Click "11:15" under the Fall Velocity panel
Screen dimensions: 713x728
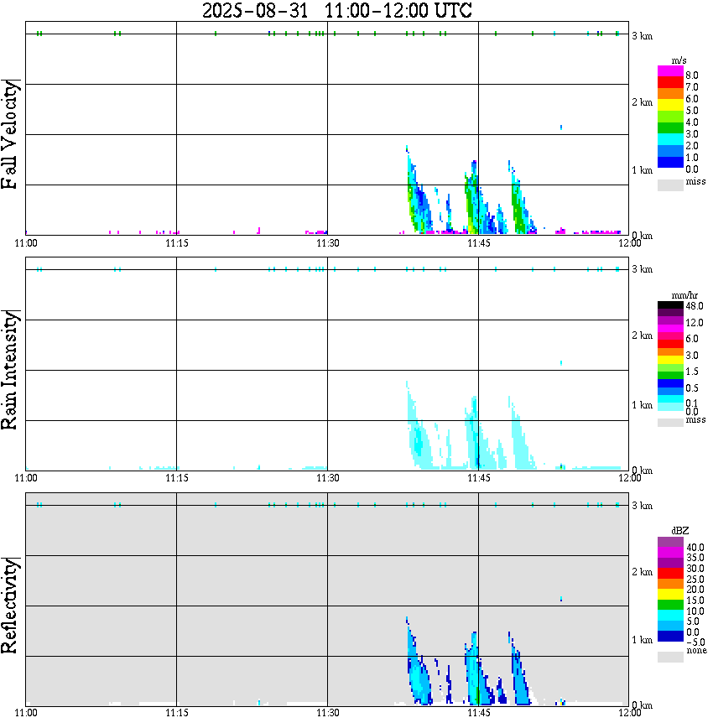pyautogui.click(x=176, y=243)
